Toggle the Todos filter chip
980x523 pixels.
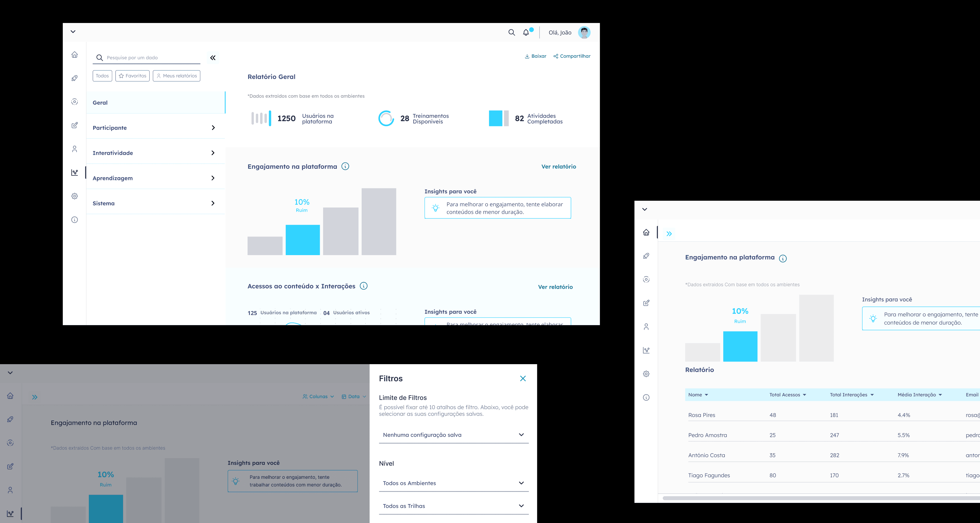point(102,76)
